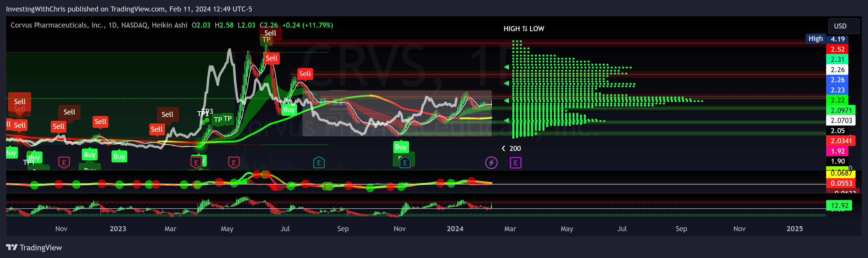Screen dimensions: 868x258
Task: Open teal E marker not covered by Buy label
Action: [x=318, y=163]
